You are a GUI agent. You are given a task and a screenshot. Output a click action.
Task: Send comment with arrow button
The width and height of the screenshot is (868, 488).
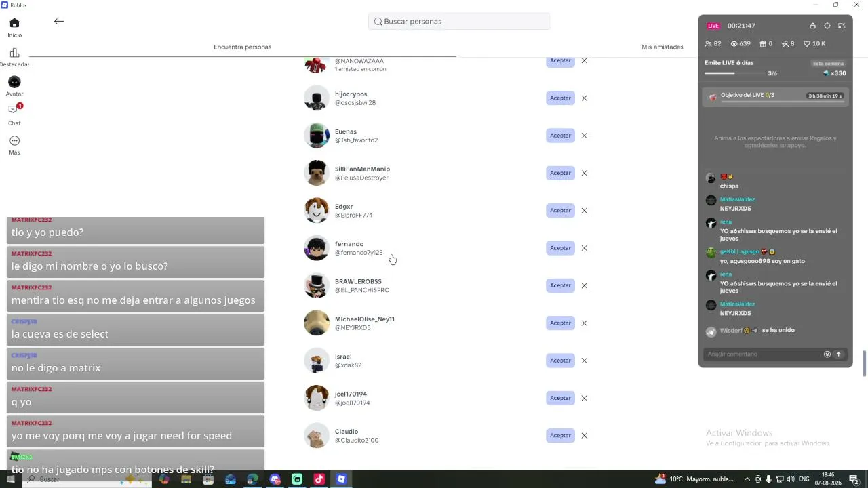coord(838,354)
